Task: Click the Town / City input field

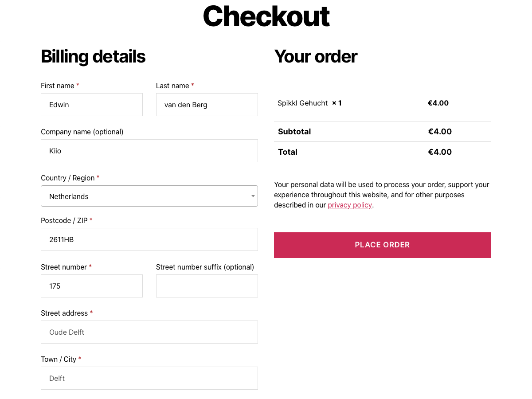Action: [x=149, y=378]
